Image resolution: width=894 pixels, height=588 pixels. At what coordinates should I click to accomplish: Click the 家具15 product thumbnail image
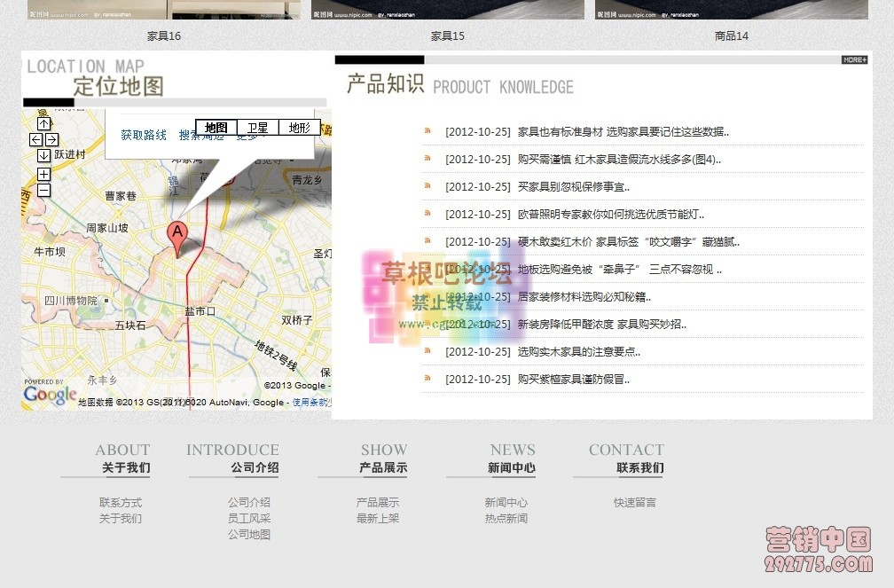click(448, 10)
